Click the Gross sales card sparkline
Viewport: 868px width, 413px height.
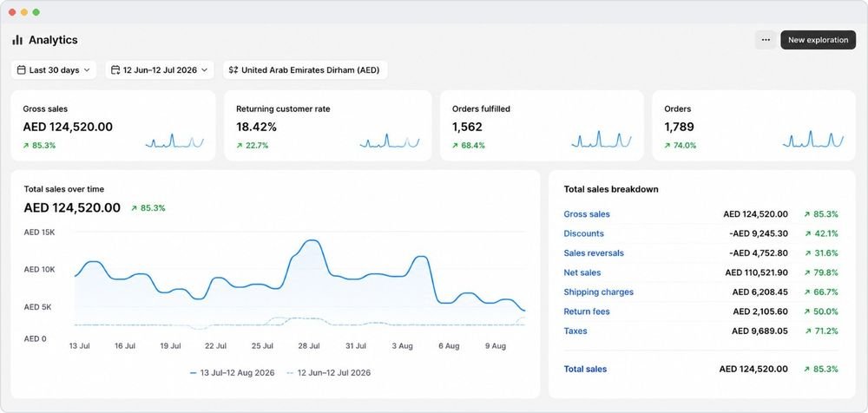pyautogui.click(x=174, y=141)
